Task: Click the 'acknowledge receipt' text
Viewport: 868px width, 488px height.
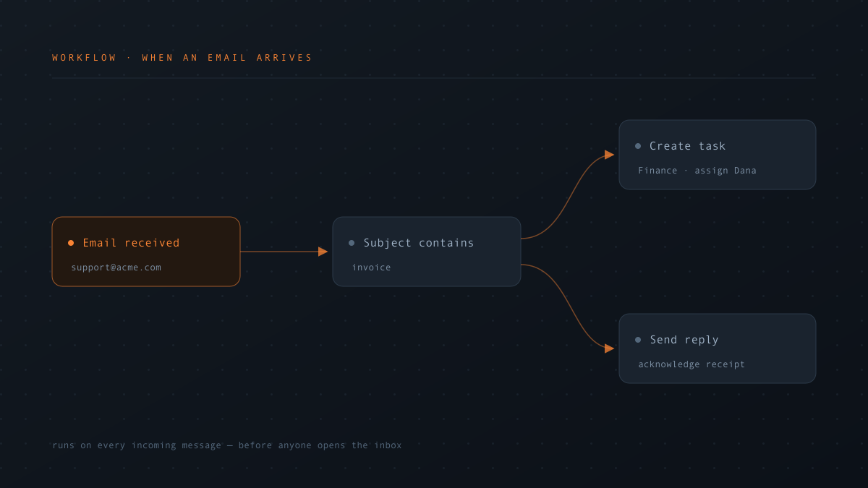Action: [692, 364]
